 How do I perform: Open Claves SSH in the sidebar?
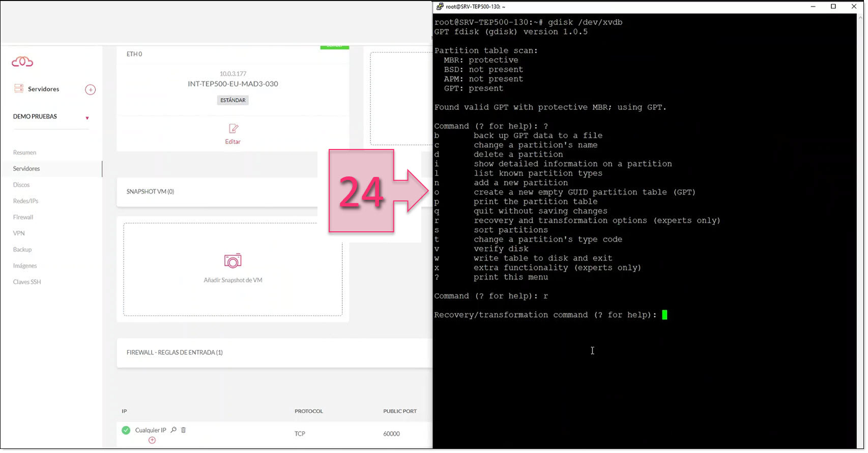pyautogui.click(x=27, y=282)
